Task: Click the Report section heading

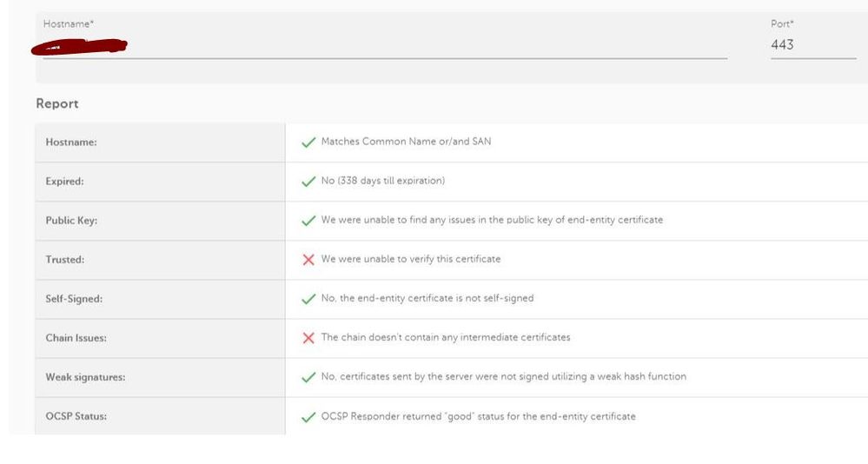Action: tap(57, 103)
